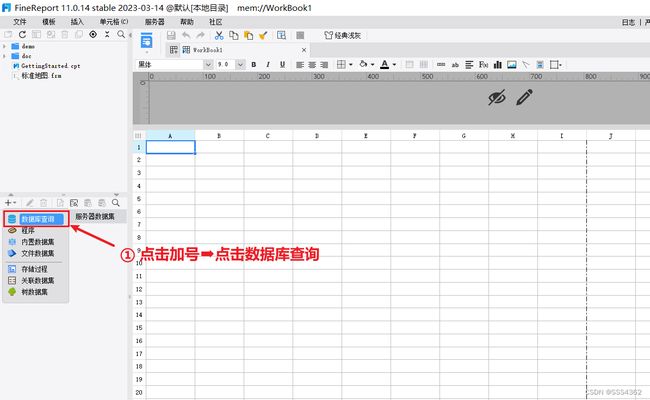Insert a chart into the cell
The height and width of the screenshot is (400, 650).
[x=498, y=65]
